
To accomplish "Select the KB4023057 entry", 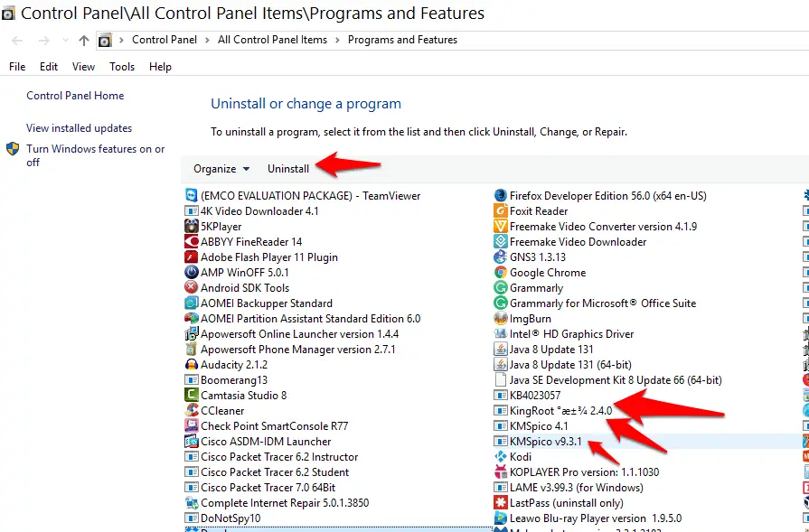I will [535, 396].
